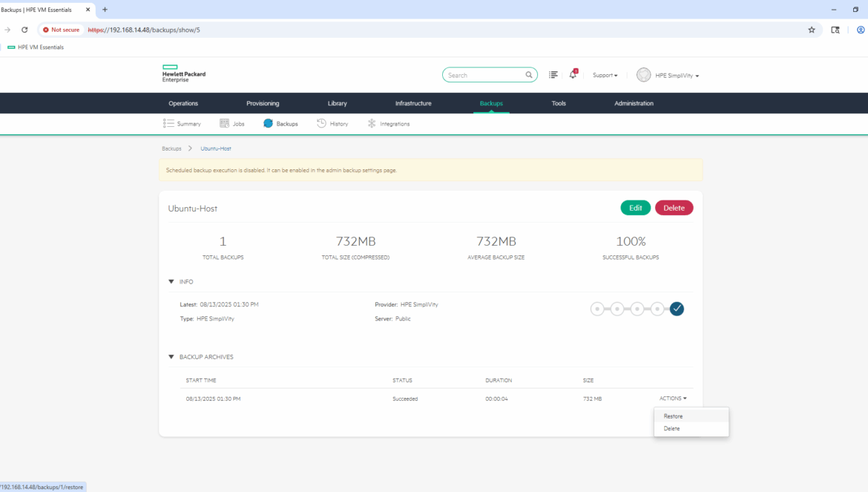Open the notifications bell icon
868x492 pixels.
pos(573,75)
